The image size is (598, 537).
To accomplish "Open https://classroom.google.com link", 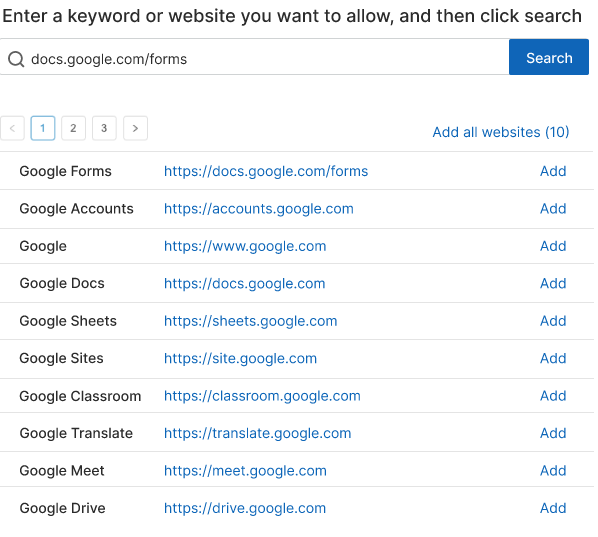I will pyautogui.click(x=262, y=396).
